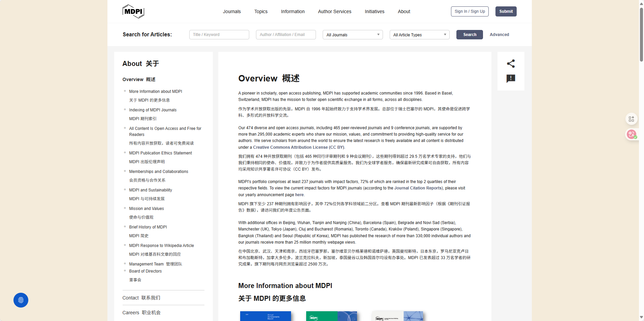Viewport: 644px width, 321px height.
Task: Click Sign In / Sign Up
Action: click(470, 11)
